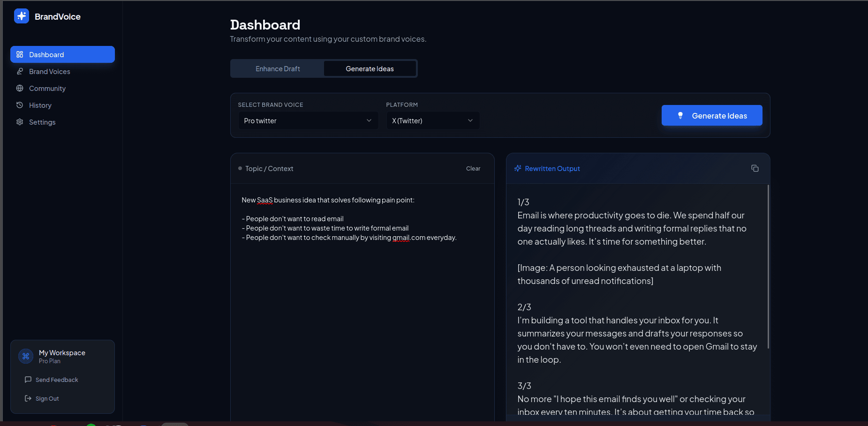Switch to the Enhance Draft tab
The height and width of the screenshot is (426, 868).
click(277, 68)
